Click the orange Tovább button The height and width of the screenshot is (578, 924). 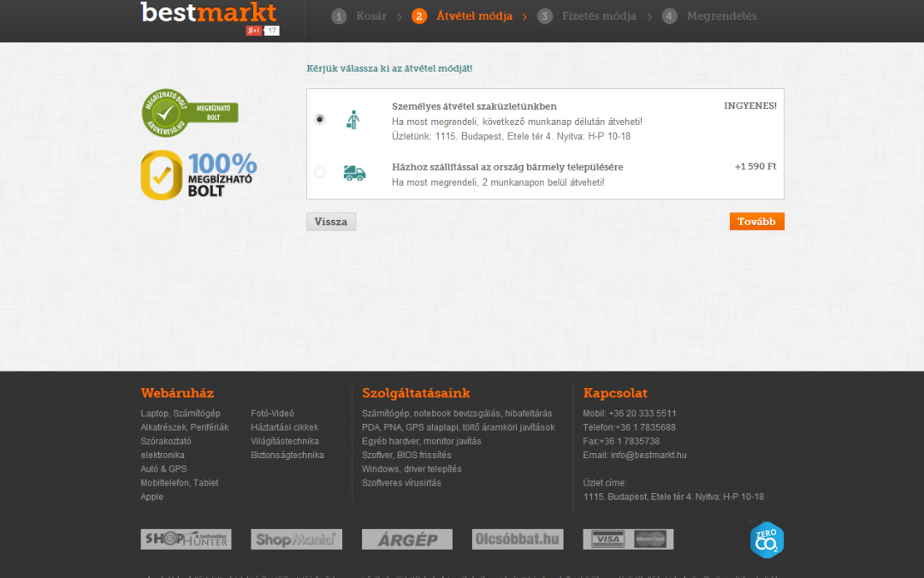[756, 222]
